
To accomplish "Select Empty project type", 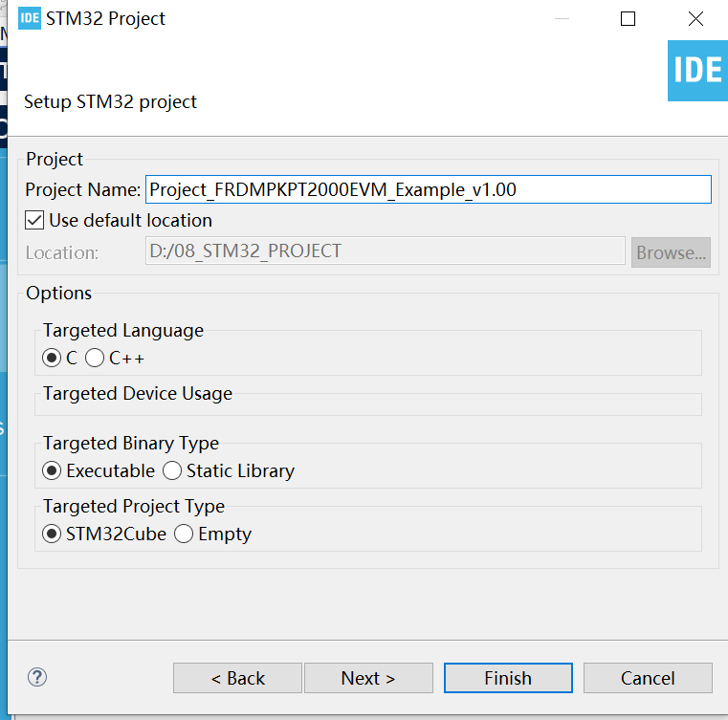I will (184, 534).
